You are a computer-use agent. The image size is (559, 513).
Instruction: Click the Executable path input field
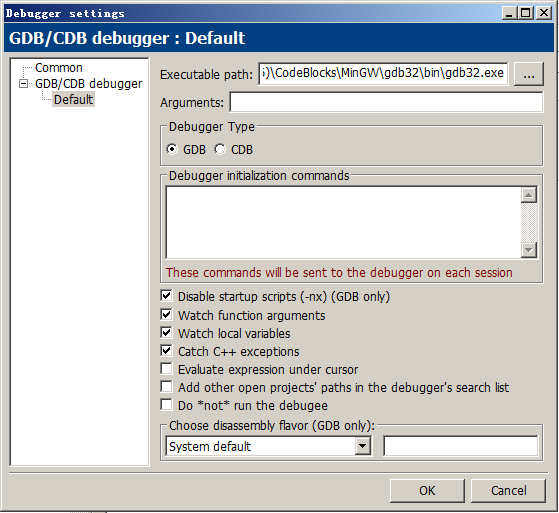pos(384,73)
